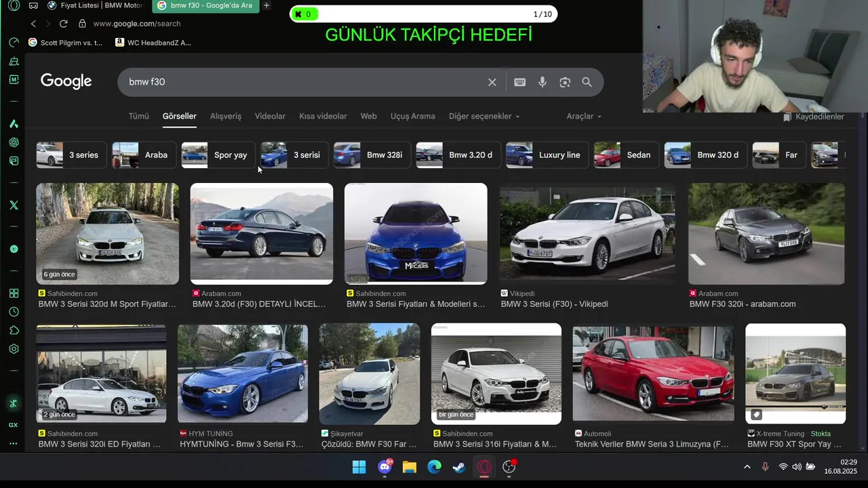Click the M chip sidebar icon
This screenshot has width=868, height=488.
click(14, 79)
